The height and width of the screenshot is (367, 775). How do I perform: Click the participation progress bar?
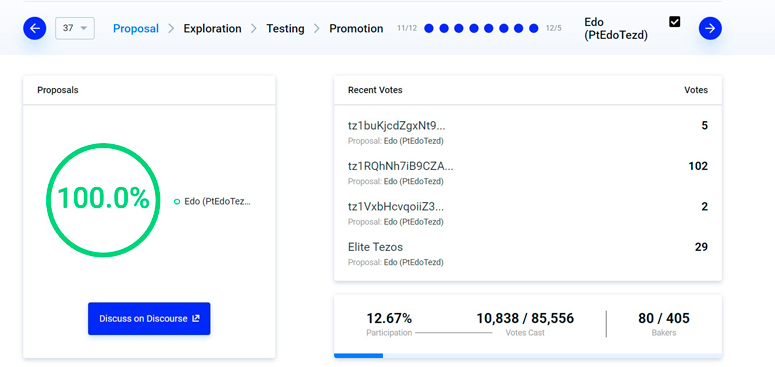point(528,356)
